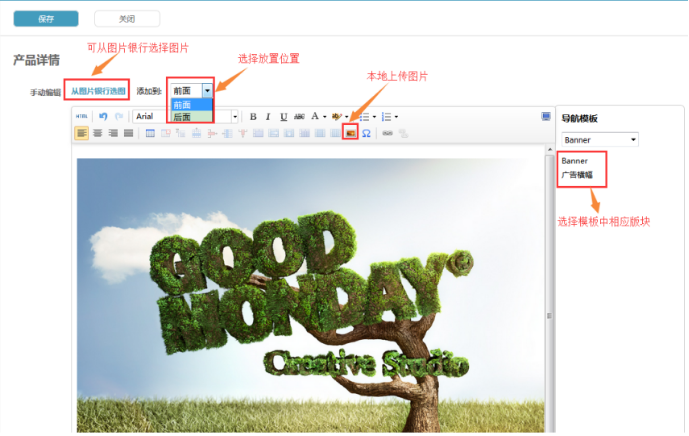Toggle the editor fullscreen icon
The height and width of the screenshot is (436, 689).
pyautogui.click(x=546, y=116)
